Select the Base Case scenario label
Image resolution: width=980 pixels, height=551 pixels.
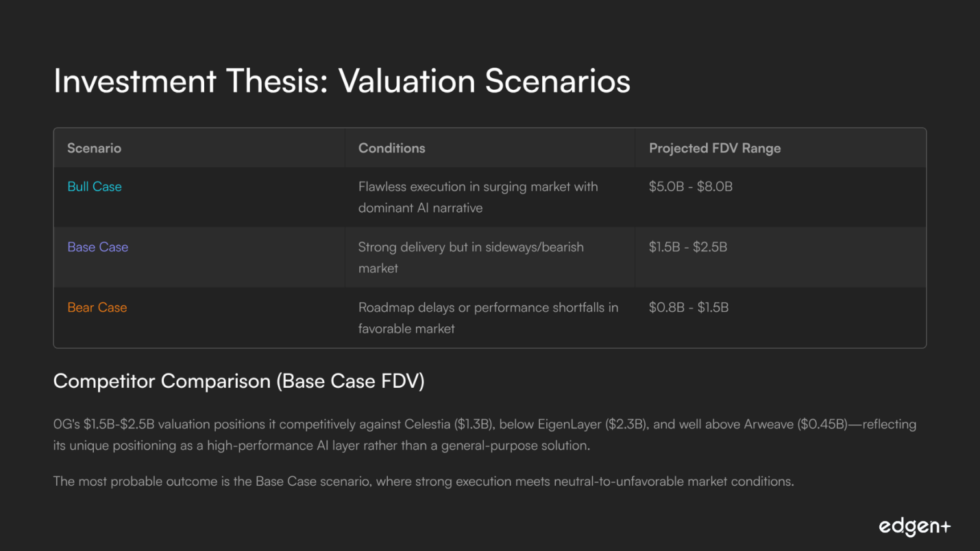[x=98, y=247]
